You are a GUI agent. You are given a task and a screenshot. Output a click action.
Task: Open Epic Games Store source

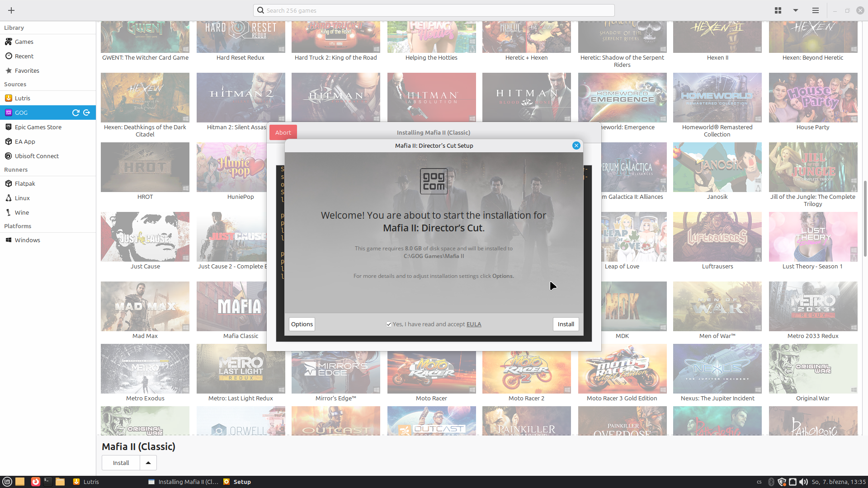tap(38, 127)
